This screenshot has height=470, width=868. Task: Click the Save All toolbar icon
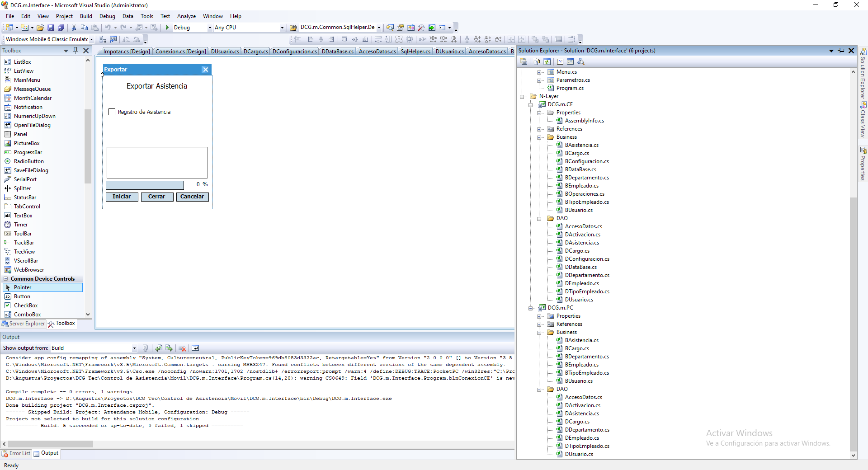pos(61,28)
